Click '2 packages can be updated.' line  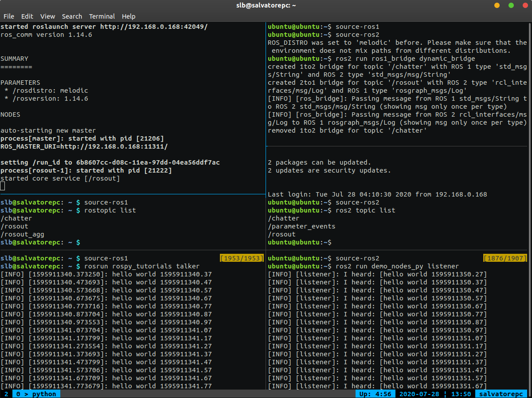tap(319, 162)
